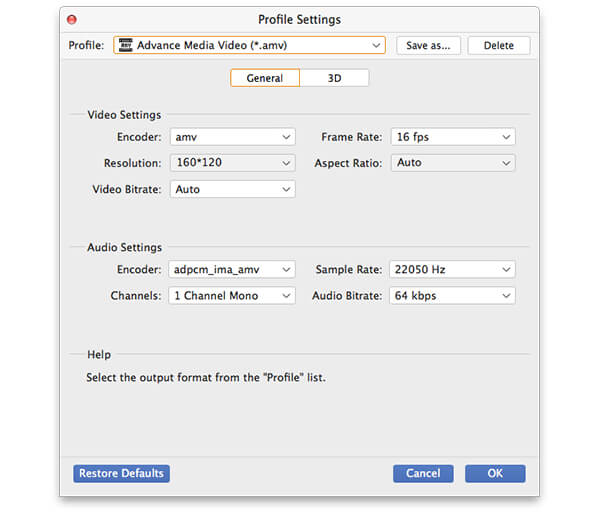Open the Frame Rate 16 fps dropdown
This screenshot has height=513, width=600.
(453, 137)
